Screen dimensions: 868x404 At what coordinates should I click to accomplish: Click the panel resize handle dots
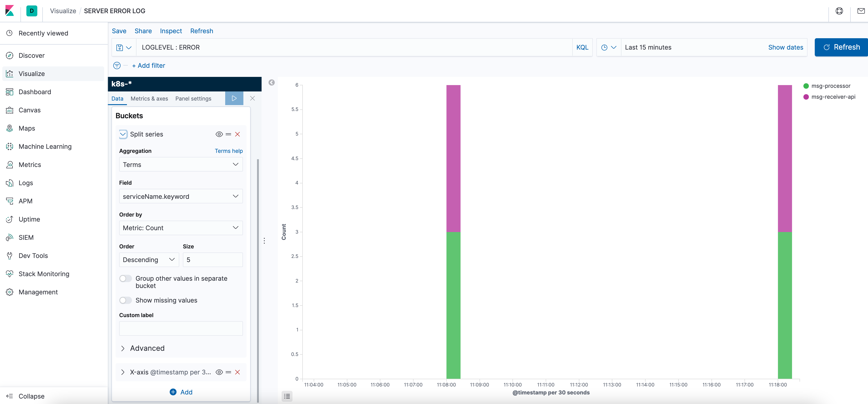pyautogui.click(x=264, y=241)
